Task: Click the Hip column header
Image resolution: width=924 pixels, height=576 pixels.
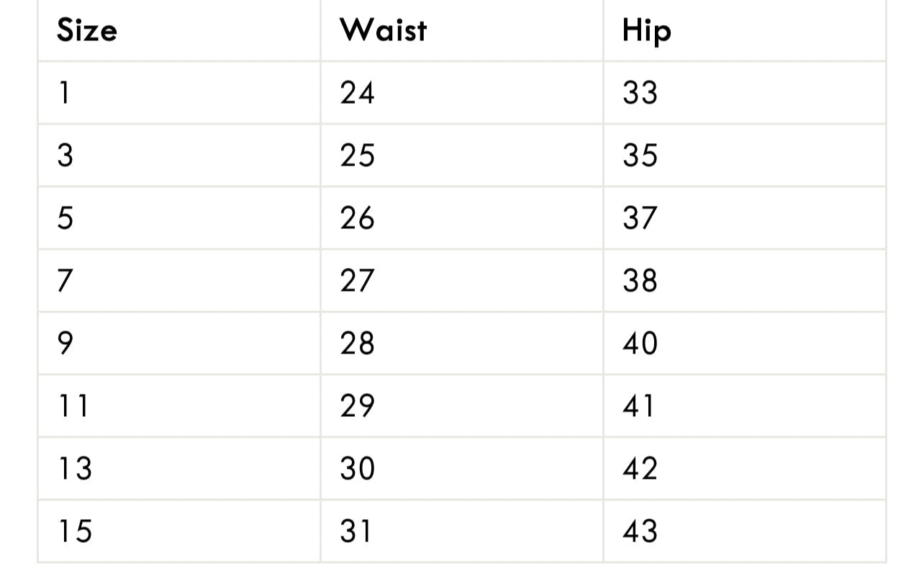Action: 646,32
